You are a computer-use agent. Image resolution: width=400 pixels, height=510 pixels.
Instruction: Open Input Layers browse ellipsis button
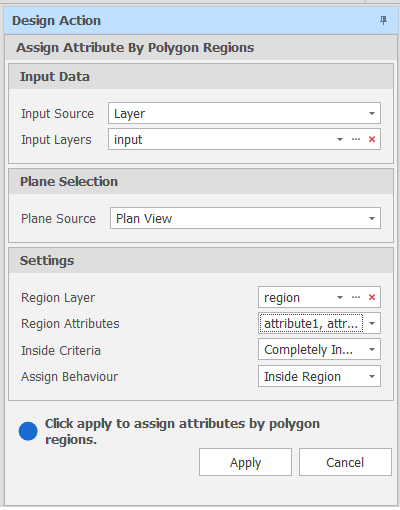tap(356, 139)
